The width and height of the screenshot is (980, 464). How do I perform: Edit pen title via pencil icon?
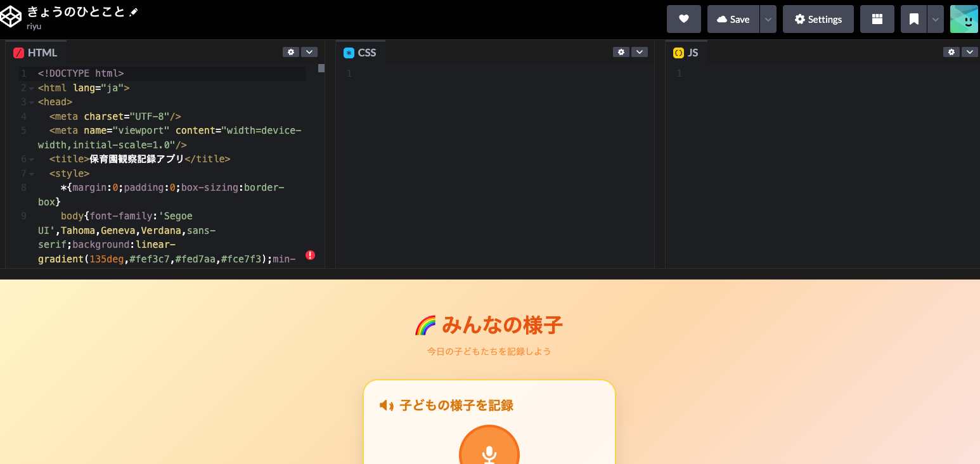pyautogui.click(x=134, y=12)
